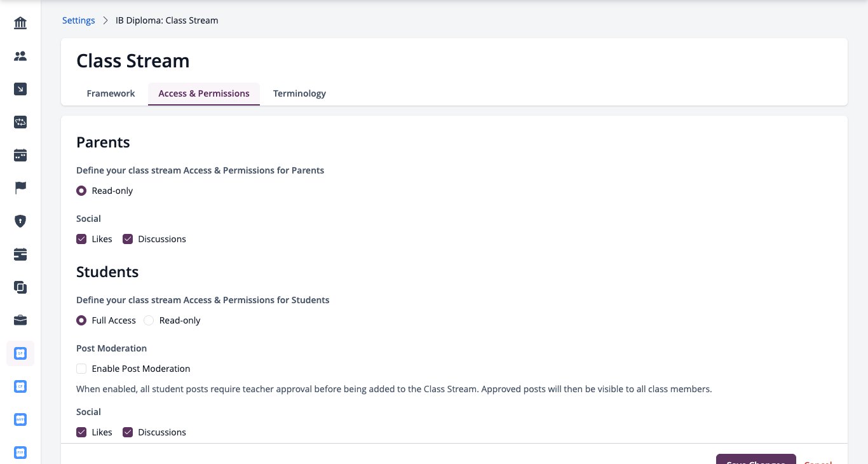
Task: Click the swap arrows sidebar icon
Action: [20, 123]
